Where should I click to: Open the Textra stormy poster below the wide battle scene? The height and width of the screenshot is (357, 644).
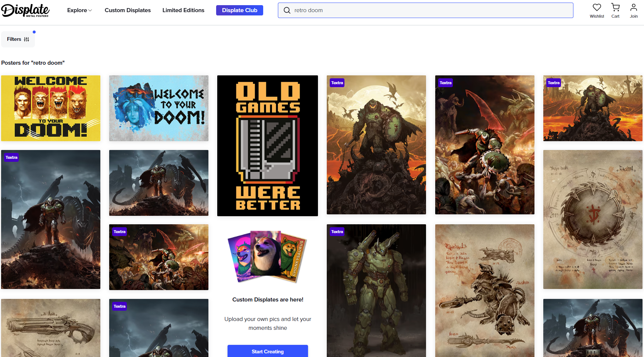[159, 328]
